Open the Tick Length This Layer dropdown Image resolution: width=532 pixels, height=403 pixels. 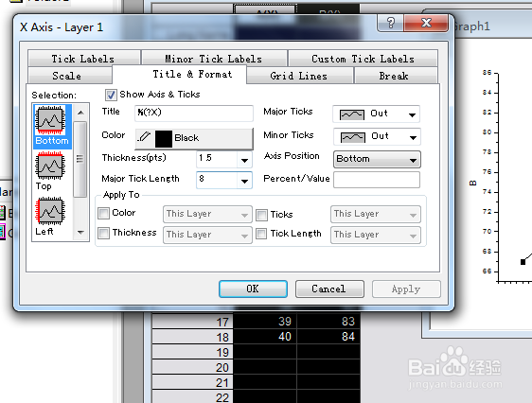(x=376, y=235)
